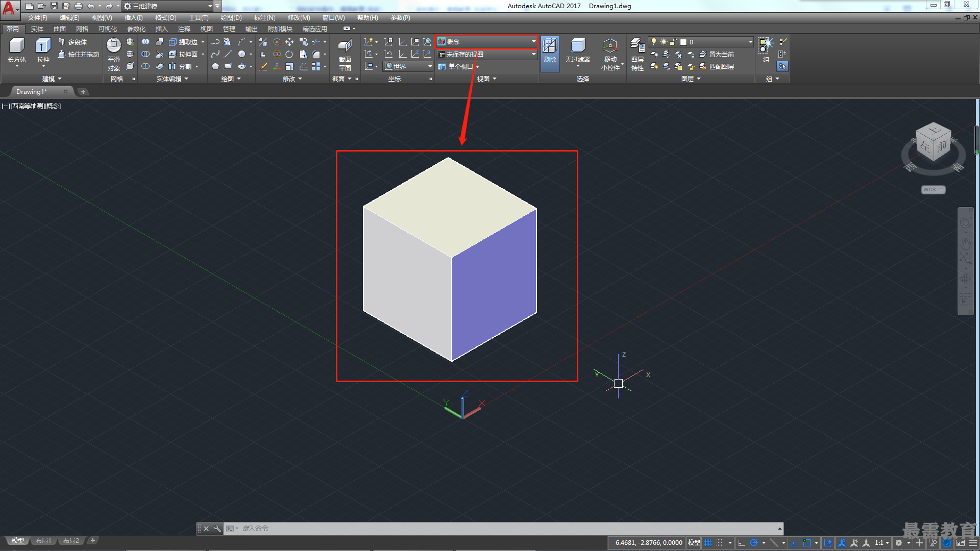Click the purple face of the cube
This screenshot has width=980, height=551.
[494, 286]
